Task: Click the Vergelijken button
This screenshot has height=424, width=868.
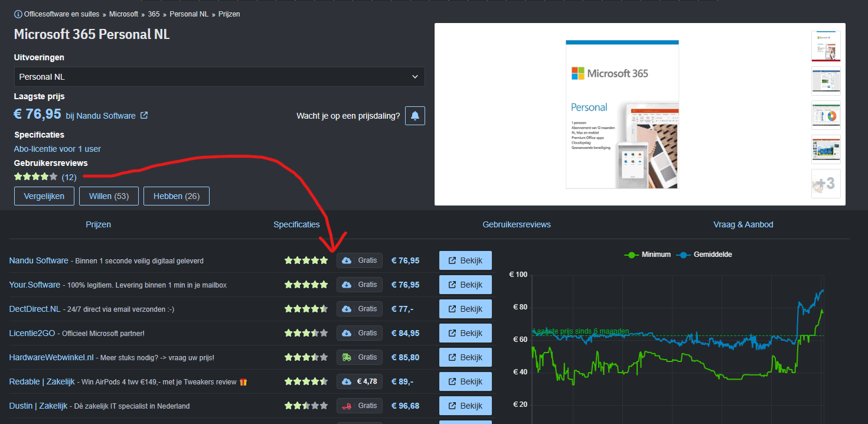Action: click(x=44, y=196)
